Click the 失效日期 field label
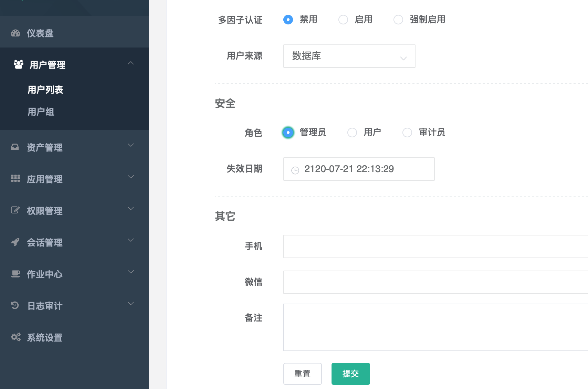This screenshot has width=588, height=389. tap(245, 169)
